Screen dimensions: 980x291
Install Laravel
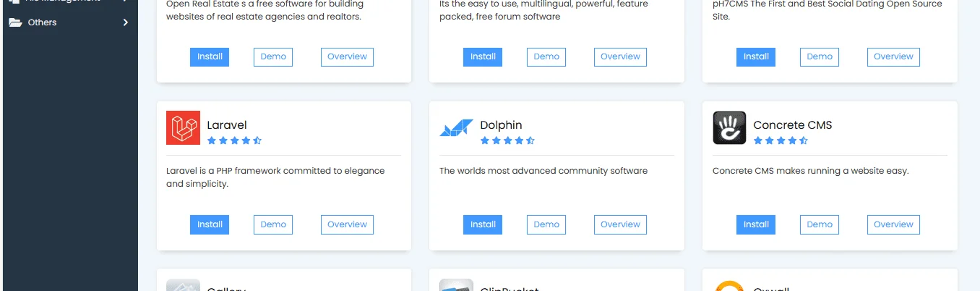[210, 224]
